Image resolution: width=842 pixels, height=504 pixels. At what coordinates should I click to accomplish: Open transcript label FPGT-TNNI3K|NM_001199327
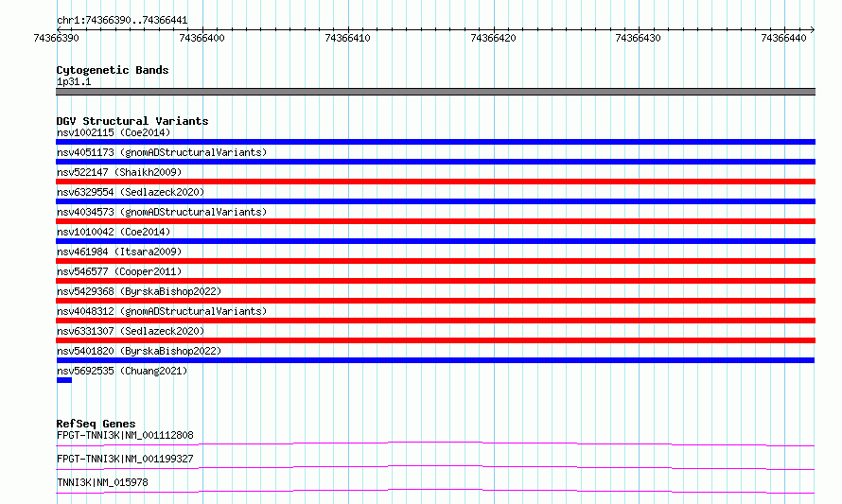click(x=125, y=459)
